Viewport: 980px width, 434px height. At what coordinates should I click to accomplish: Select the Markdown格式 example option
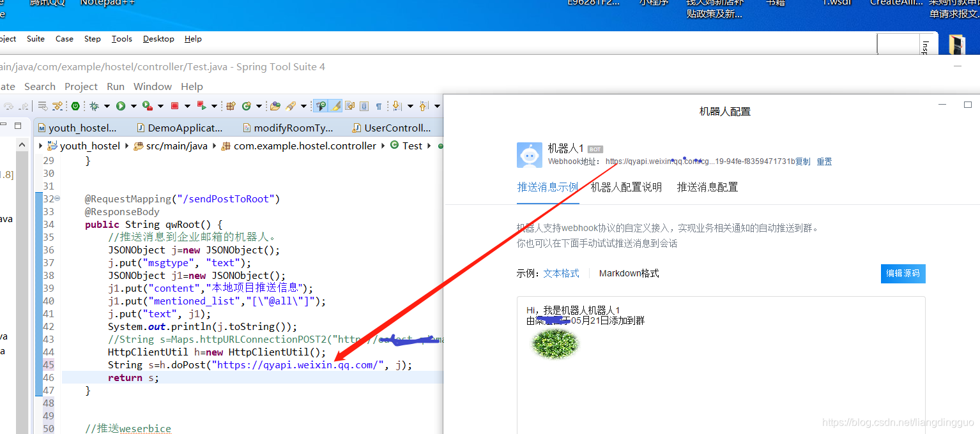[x=628, y=273]
